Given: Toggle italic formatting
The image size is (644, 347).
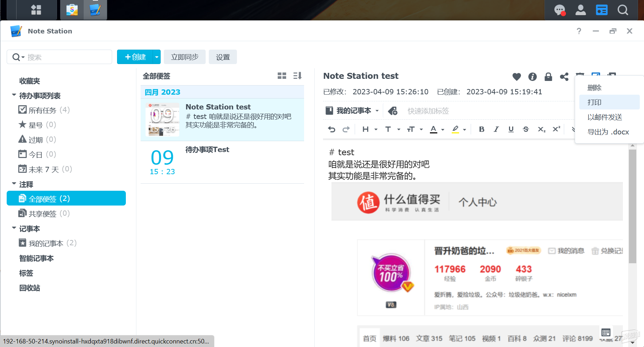Looking at the screenshot, I should (496, 129).
